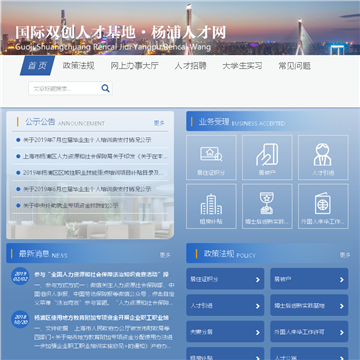360x360 pixels.
Task: Open the 2019年6月 graduates training announcement
Action: point(87,189)
